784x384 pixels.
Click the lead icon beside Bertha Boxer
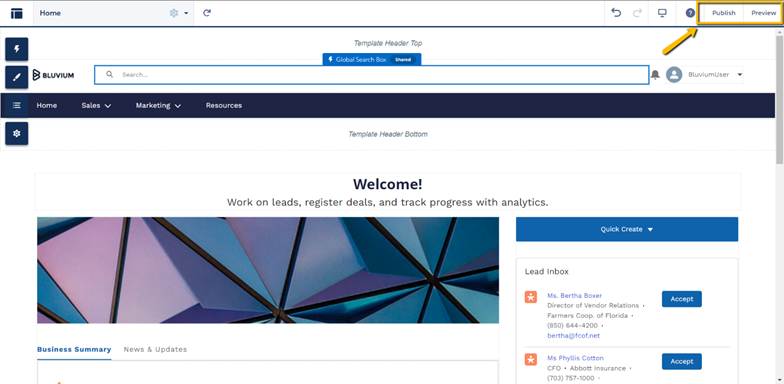530,296
